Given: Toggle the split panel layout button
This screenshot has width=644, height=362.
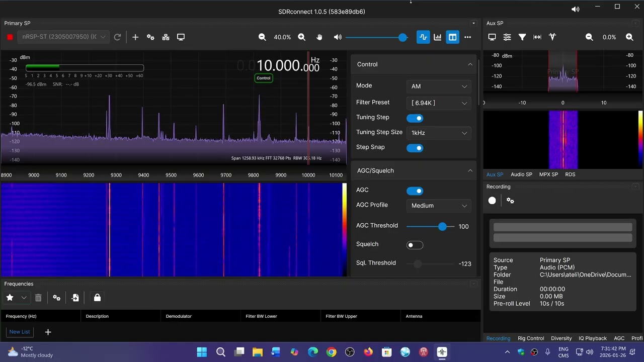Looking at the screenshot, I should [452, 37].
